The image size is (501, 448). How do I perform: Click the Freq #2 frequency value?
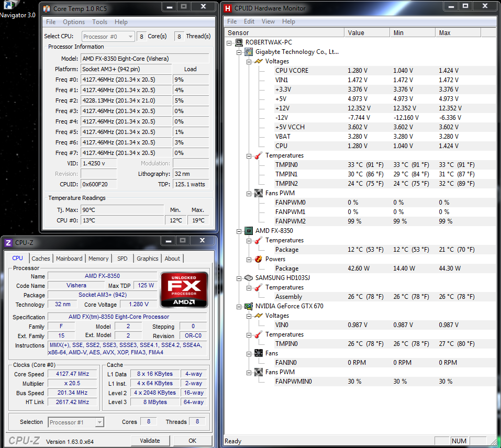pyautogui.click(x=127, y=100)
